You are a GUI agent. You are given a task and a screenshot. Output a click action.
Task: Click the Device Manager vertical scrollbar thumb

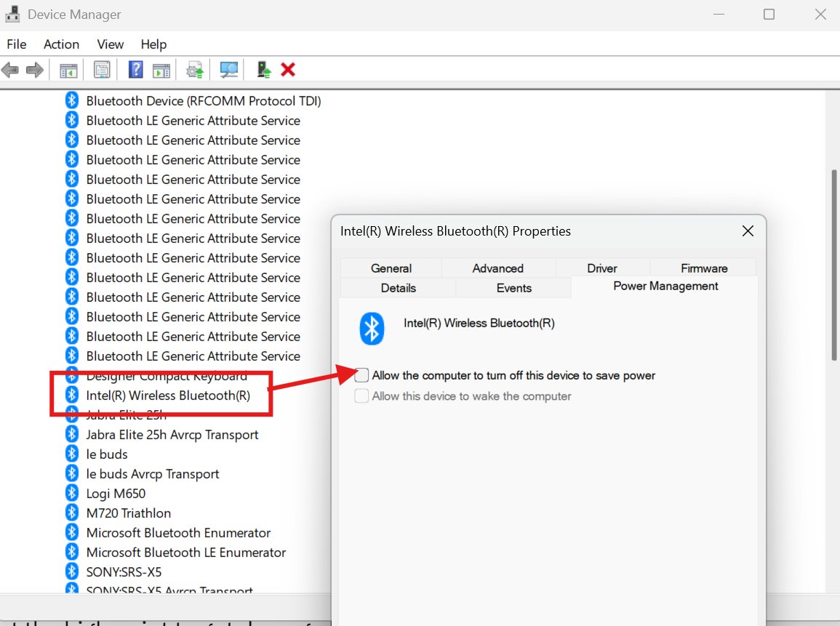pos(834,265)
